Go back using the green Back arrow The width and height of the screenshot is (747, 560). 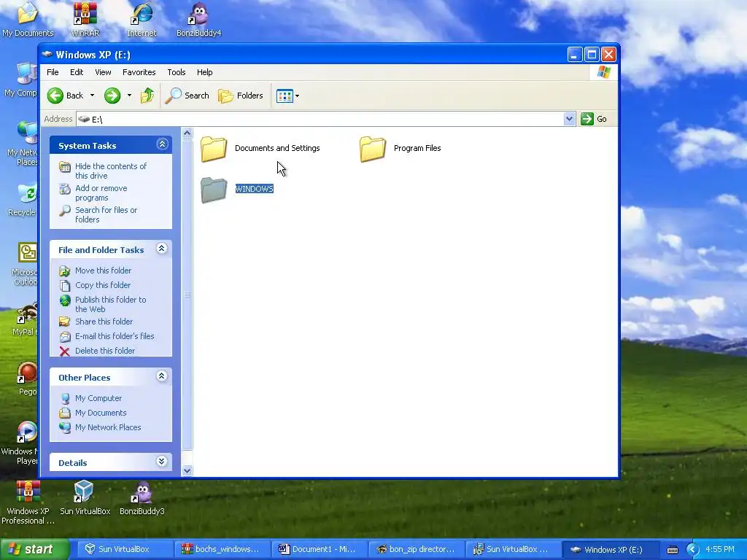point(66,96)
